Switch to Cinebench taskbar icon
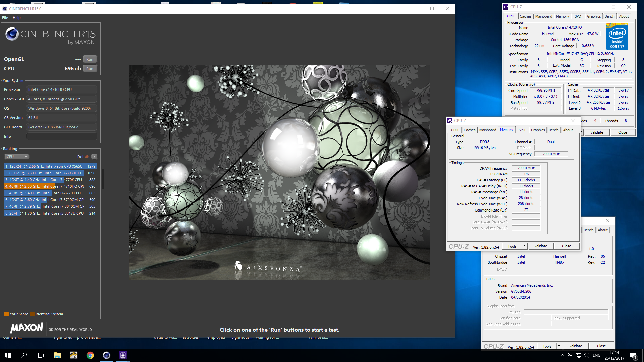 [106, 355]
